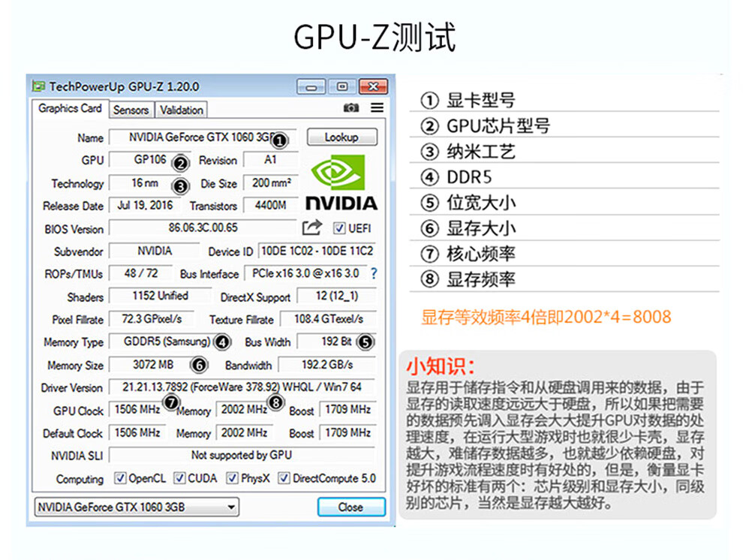Click the GPU Clock row Memory 2002 MHz
The width and height of the screenshot is (743, 560).
point(245,409)
